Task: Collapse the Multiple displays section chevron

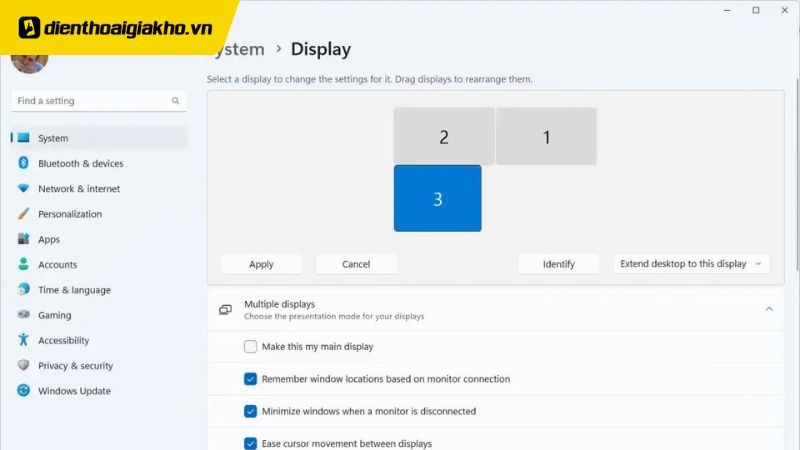Action: [x=769, y=309]
